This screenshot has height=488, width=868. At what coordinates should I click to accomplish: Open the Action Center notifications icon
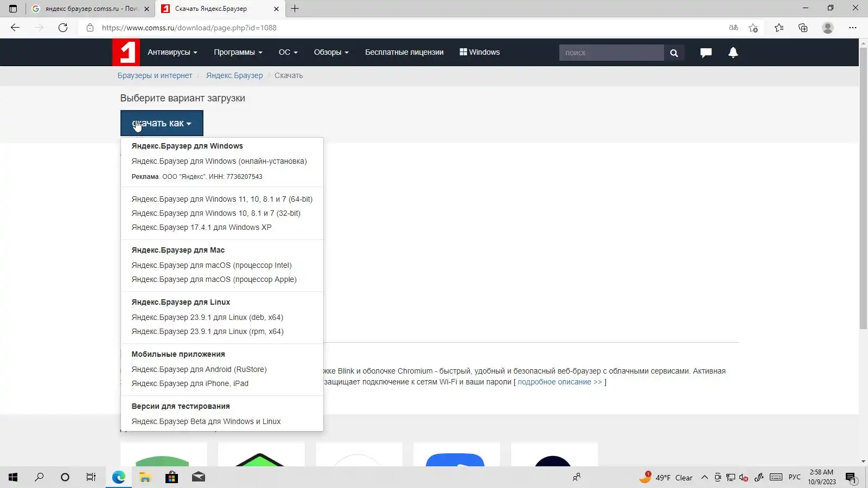tap(851, 478)
